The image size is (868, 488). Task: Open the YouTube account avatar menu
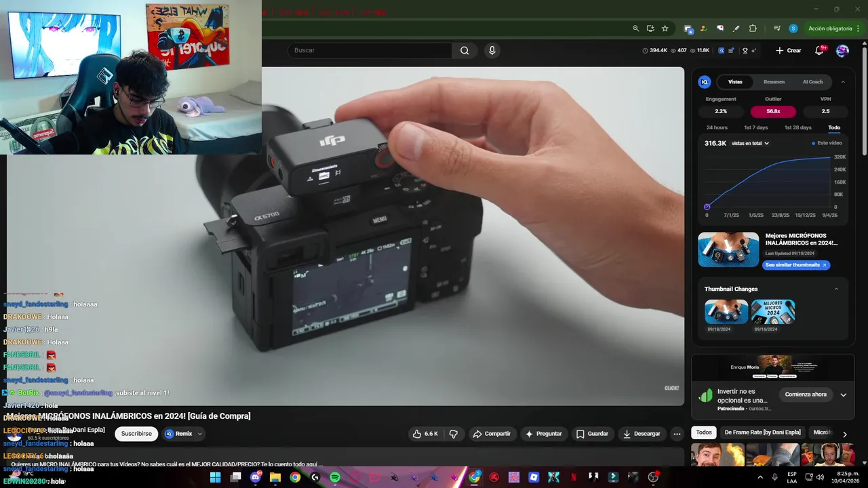coord(842,50)
